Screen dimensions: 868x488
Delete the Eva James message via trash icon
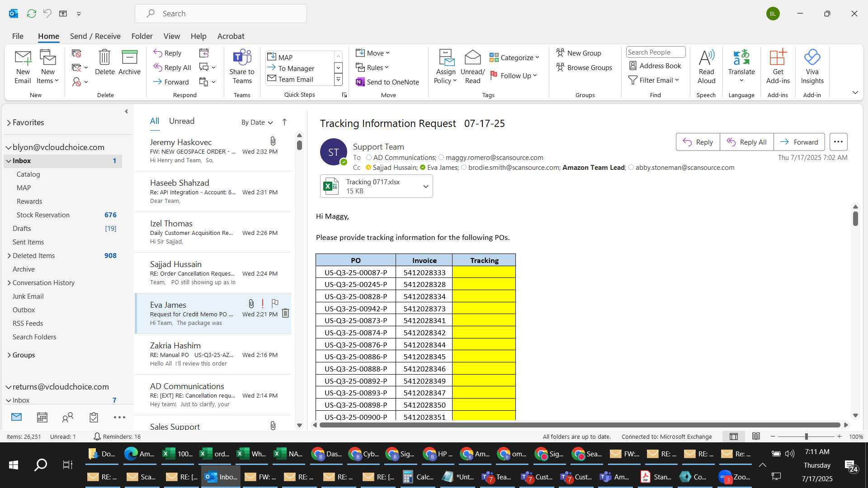point(285,313)
